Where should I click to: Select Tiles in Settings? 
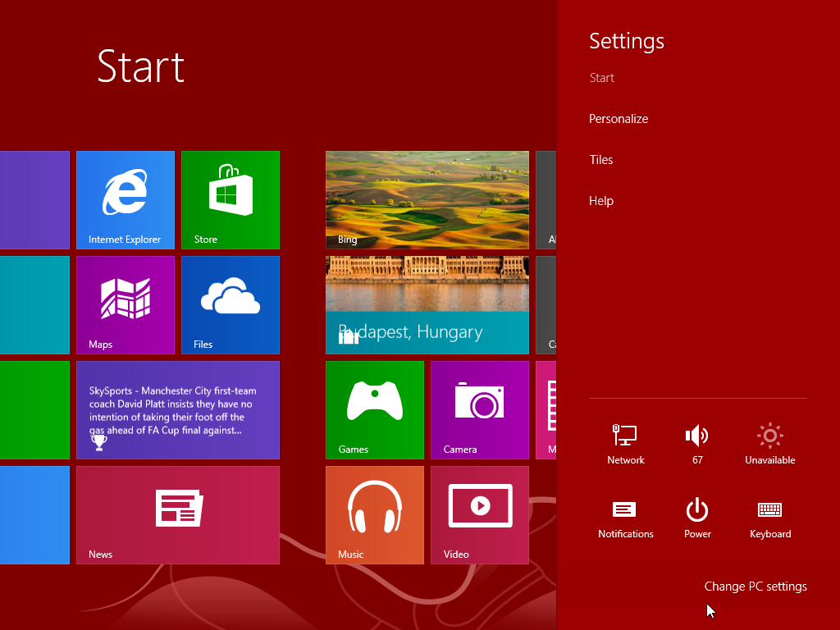point(601,160)
